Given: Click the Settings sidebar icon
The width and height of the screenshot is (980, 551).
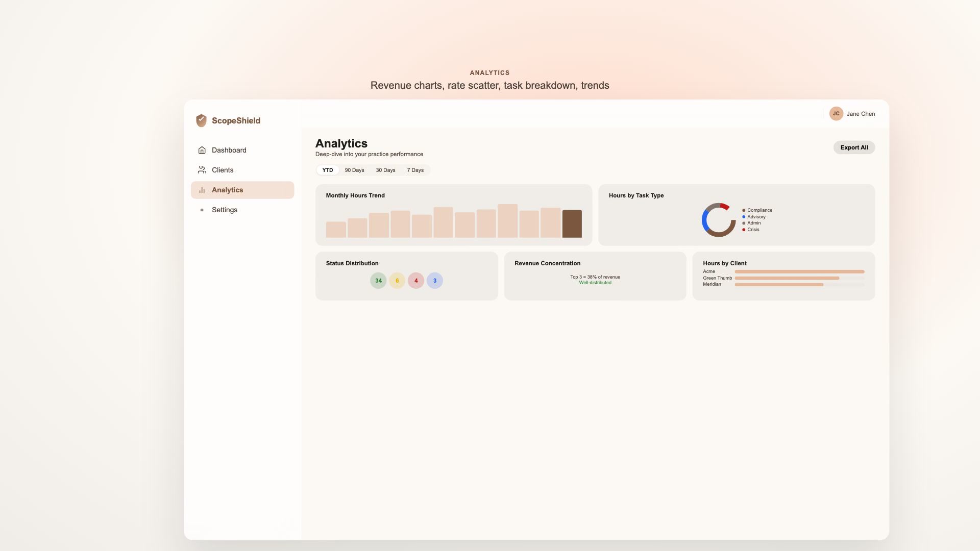Looking at the screenshot, I should (x=202, y=210).
